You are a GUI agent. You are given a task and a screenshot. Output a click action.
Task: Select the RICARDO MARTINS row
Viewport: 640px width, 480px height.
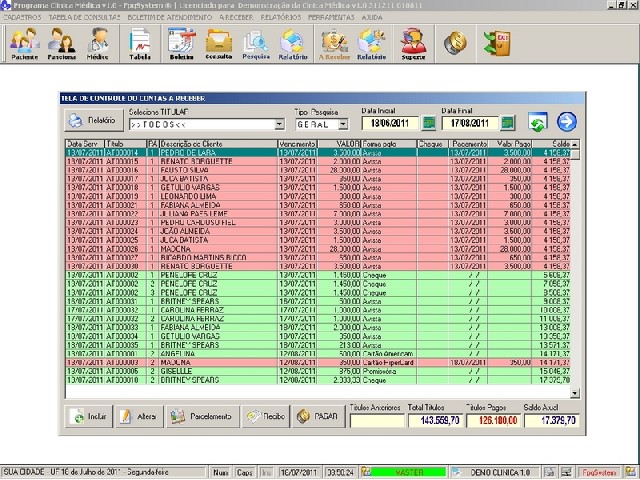click(318, 258)
